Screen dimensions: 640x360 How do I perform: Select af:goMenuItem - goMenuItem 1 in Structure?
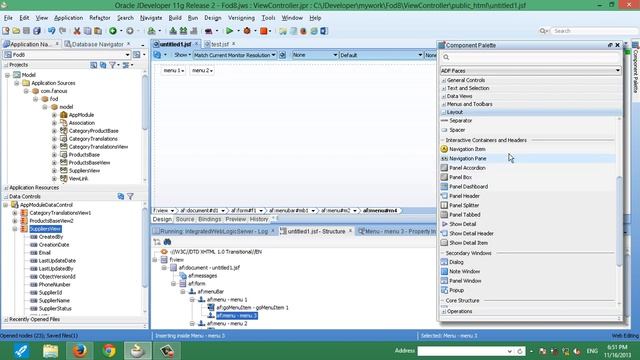252,308
